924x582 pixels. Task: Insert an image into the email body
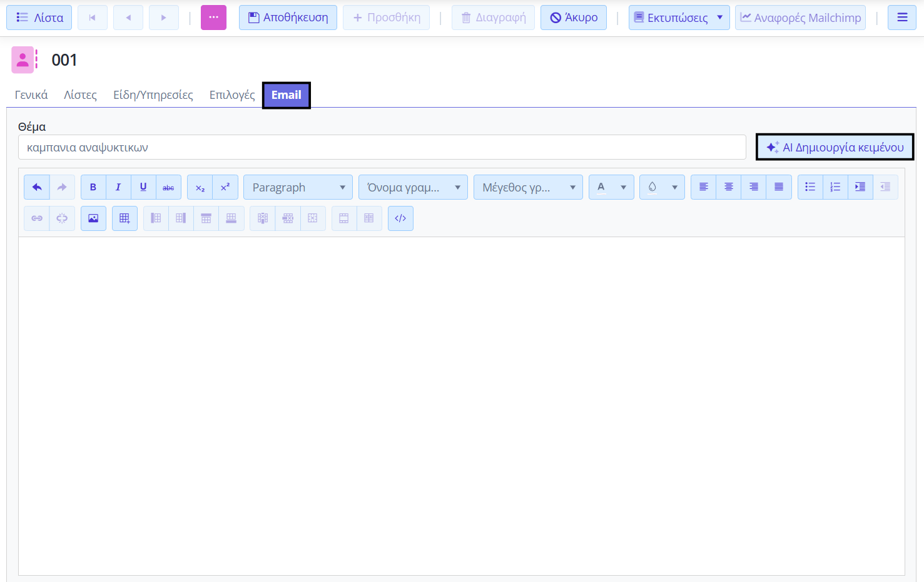click(93, 218)
